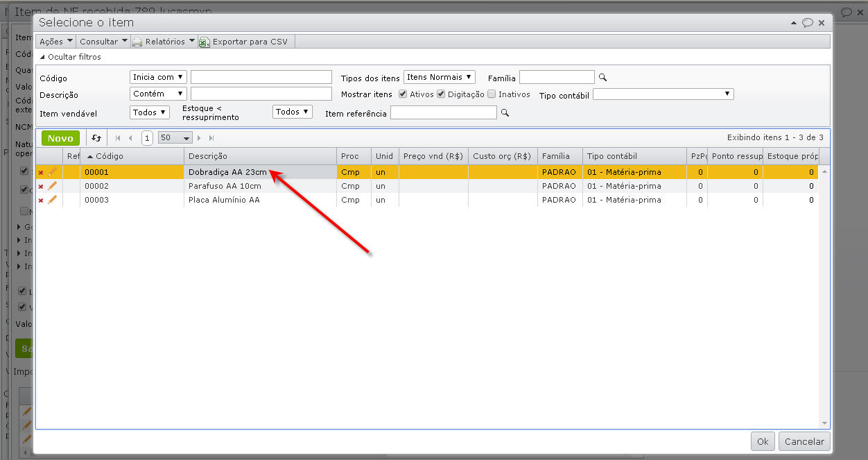Click code cell 00003
This screenshot has height=460, width=868.
(x=132, y=200)
